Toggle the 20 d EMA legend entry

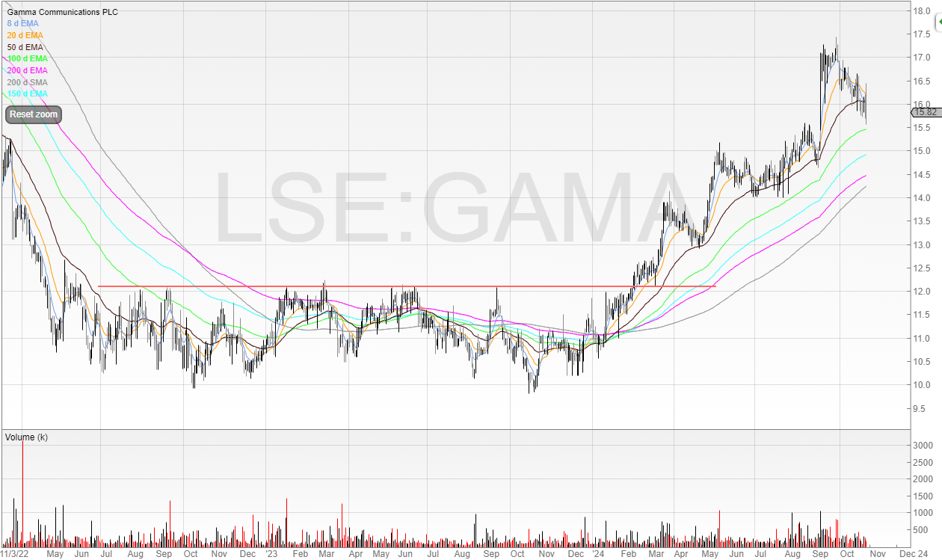pyautogui.click(x=25, y=35)
